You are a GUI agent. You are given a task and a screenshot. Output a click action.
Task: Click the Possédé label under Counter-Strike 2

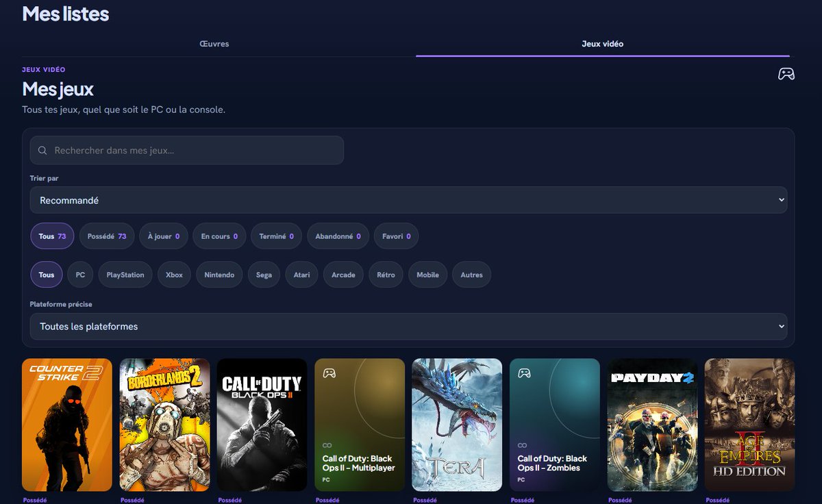tap(34, 501)
